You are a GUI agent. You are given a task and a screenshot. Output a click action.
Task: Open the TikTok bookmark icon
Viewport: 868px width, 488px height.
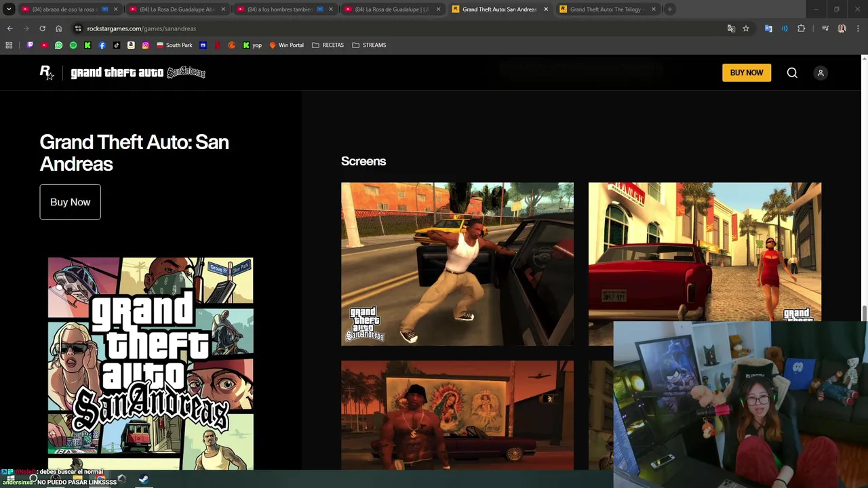(x=117, y=45)
